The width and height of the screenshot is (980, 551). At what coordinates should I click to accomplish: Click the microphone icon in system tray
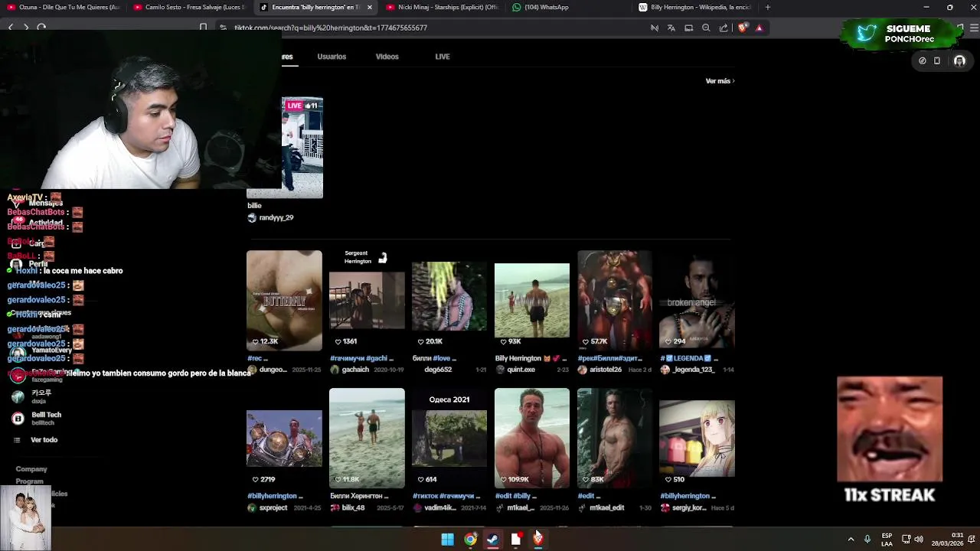coord(867,540)
